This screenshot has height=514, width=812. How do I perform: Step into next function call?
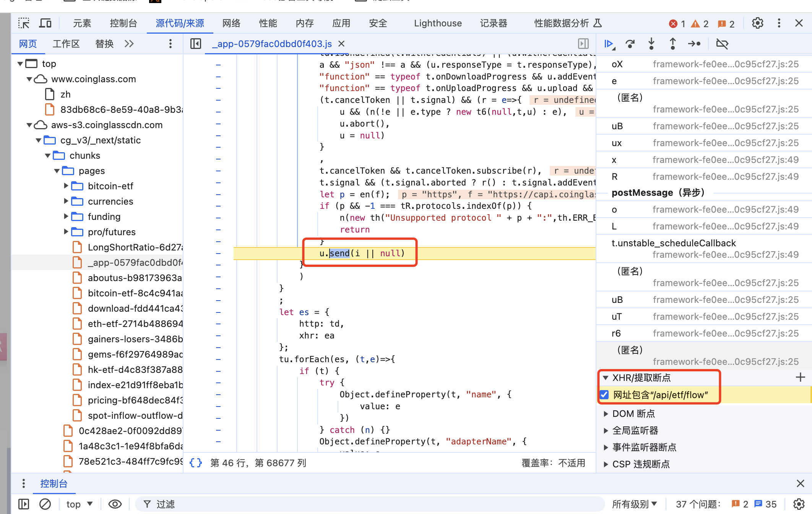pyautogui.click(x=651, y=44)
